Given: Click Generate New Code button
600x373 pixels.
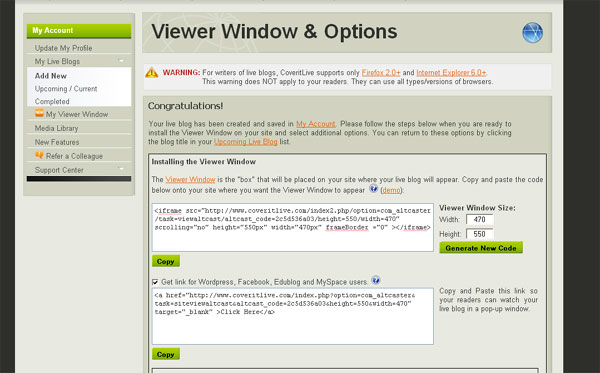Looking at the screenshot, I should (x=481, y=248).
